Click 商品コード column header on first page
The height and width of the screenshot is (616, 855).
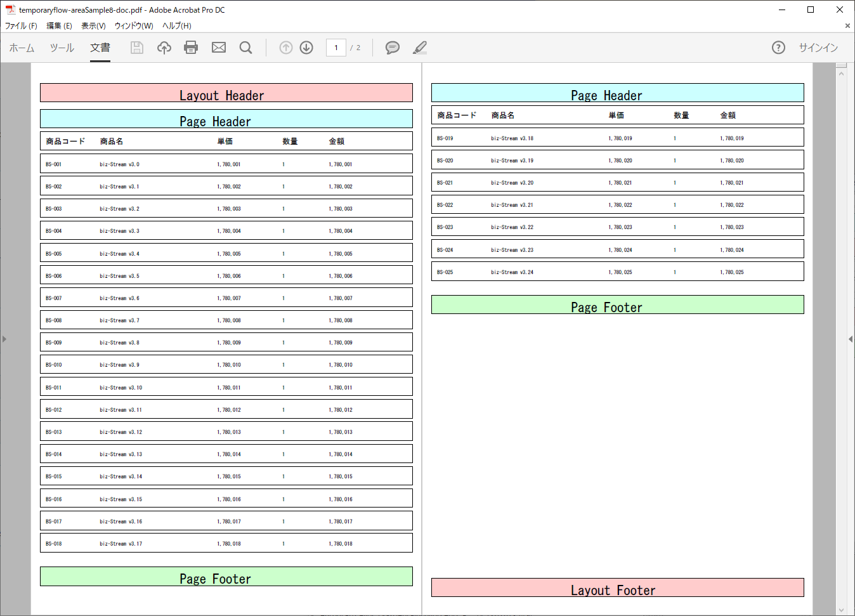65,141
